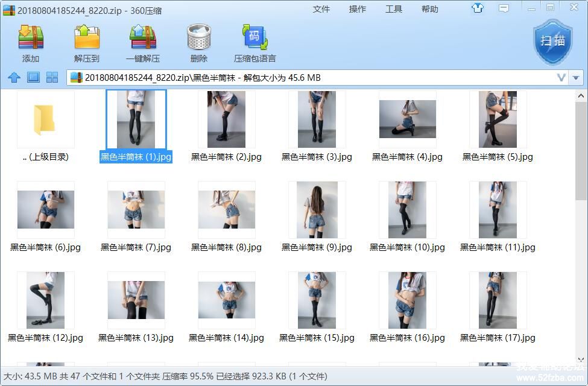Click the 删除 (Delete) trash icon
This screenshot has width=588, height=386.
click(199, 37)
